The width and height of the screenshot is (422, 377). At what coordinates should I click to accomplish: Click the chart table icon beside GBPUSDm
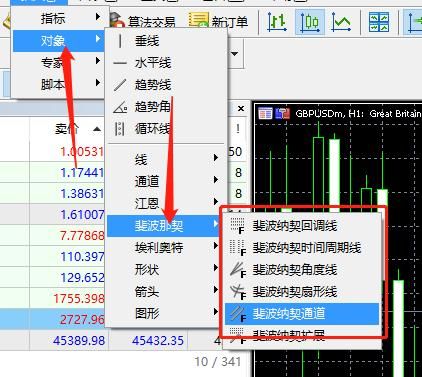[x=265, y=113]
